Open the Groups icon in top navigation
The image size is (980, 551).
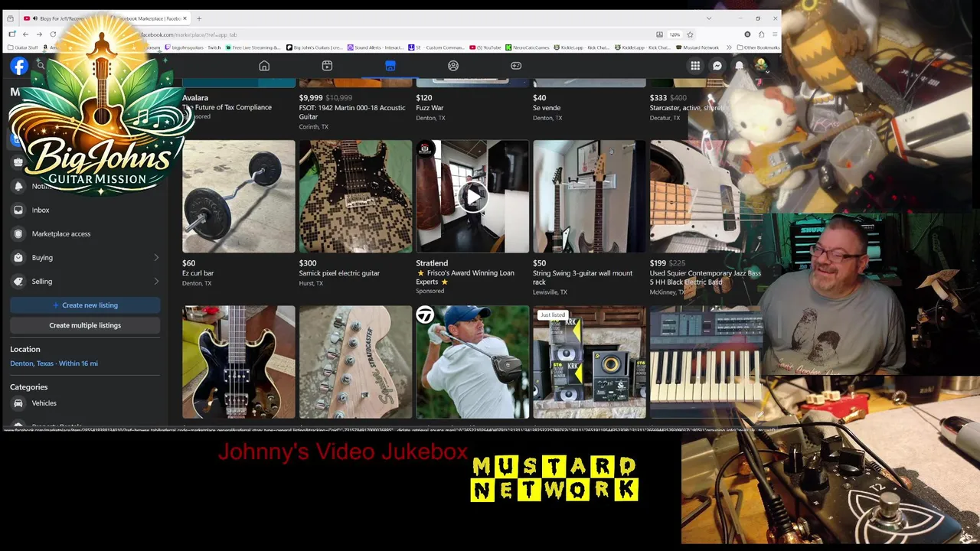[453, 66]
